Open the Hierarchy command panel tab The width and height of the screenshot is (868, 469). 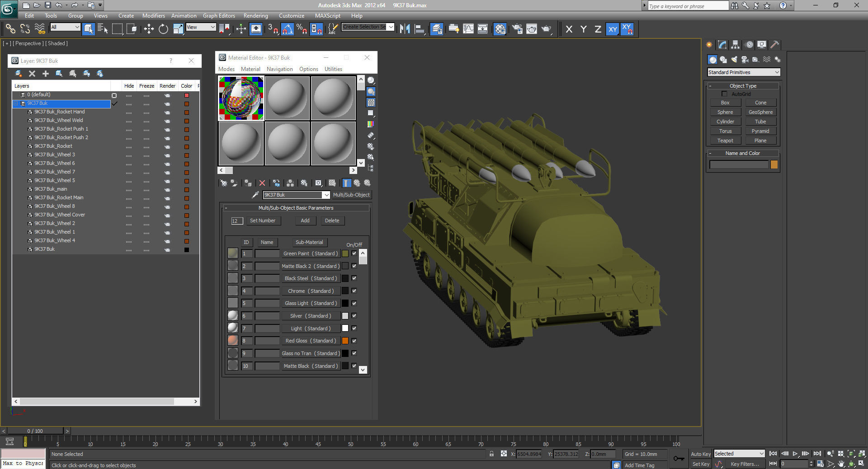[x=735, y=45]
